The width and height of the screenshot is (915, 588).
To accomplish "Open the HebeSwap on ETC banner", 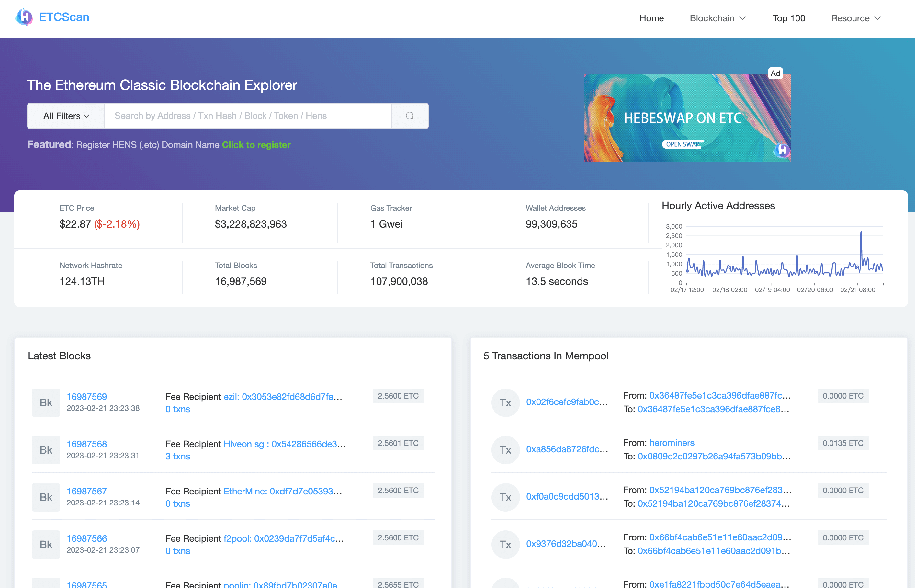I will (687, 118).
